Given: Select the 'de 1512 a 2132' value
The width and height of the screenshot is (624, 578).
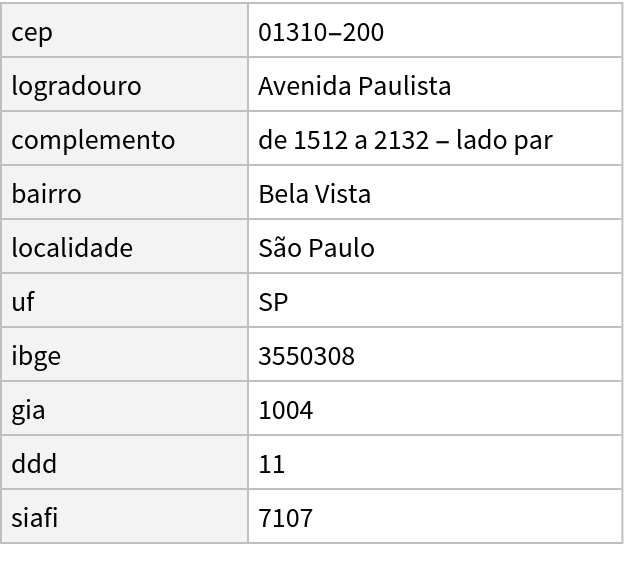Looking at the screenshot, I should click(405, 140).
